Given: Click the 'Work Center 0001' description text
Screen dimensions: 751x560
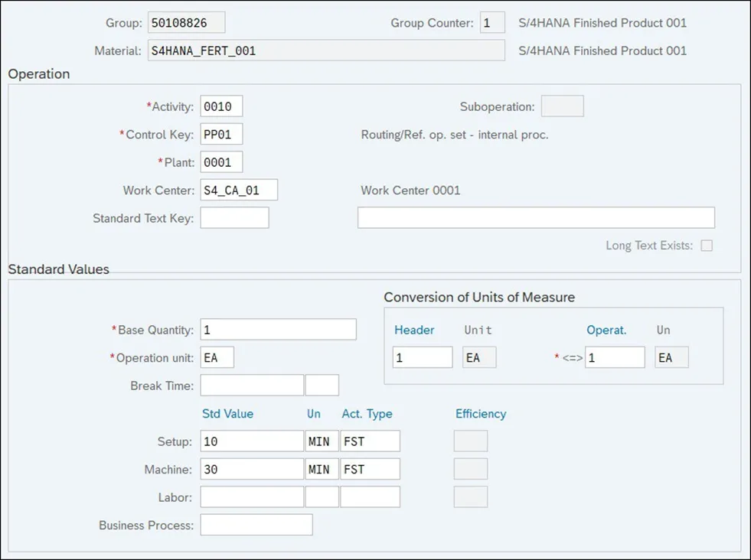Looking at the screenshot, I should click(410, 190).
